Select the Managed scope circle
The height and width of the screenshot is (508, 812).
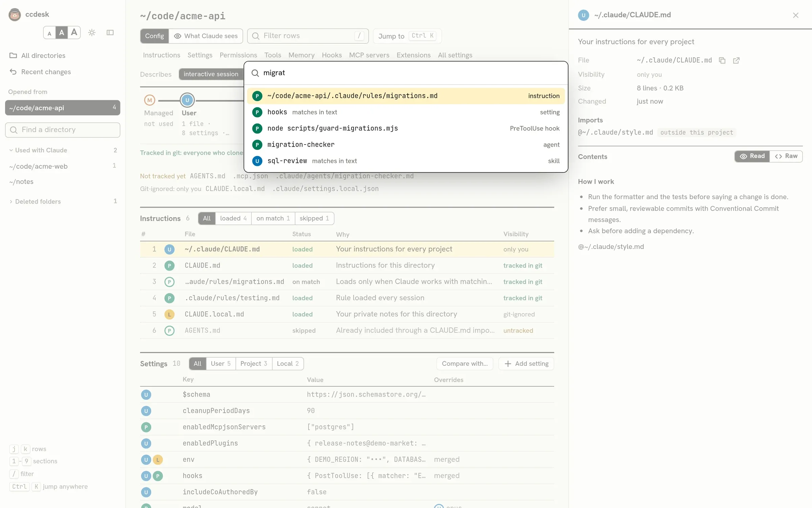point(150,100)
